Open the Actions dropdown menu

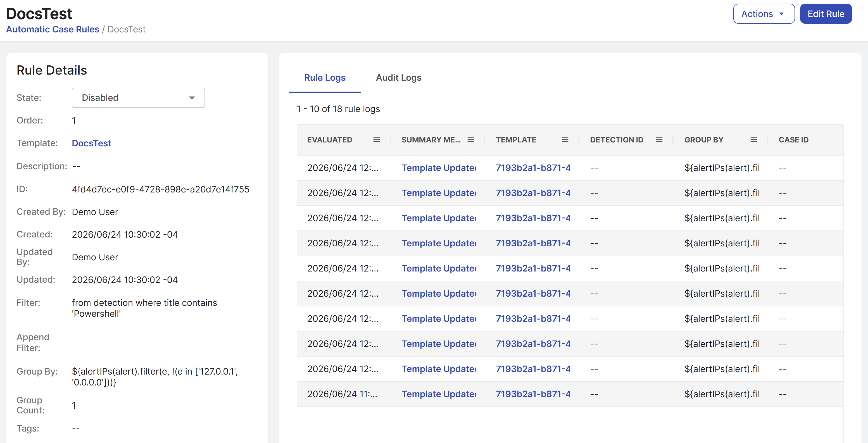tap(764, 14)
